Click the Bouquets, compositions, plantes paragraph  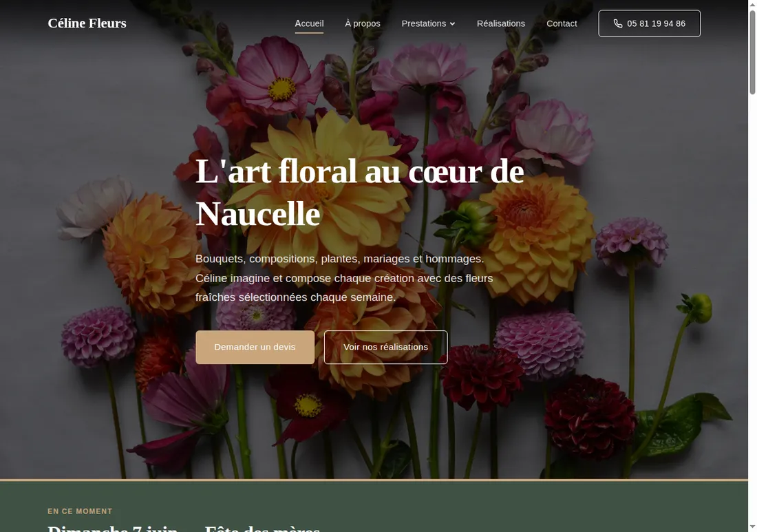click(344, 278)
